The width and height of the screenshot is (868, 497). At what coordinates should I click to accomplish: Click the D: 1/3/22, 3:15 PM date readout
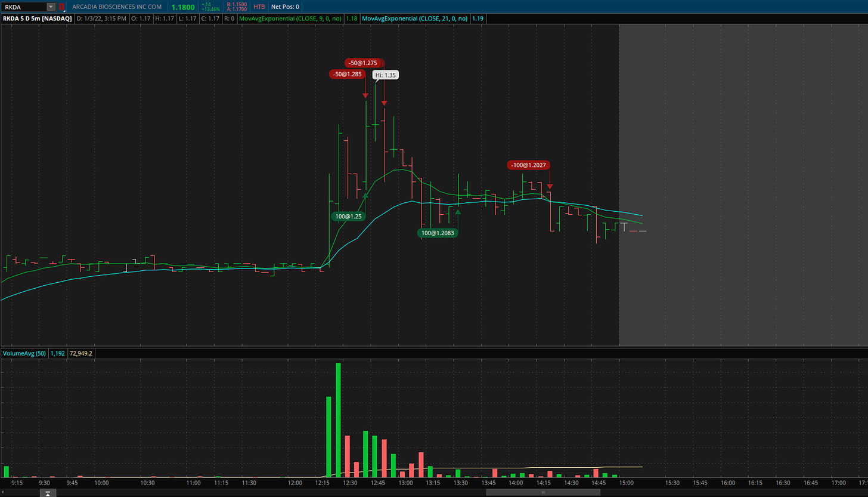click(x=102, y=18)
